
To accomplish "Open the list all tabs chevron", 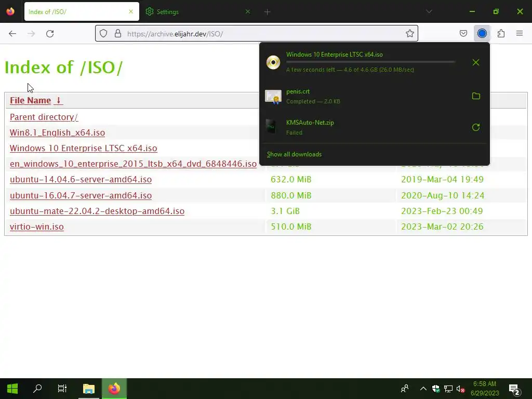I will pos(429,11).
